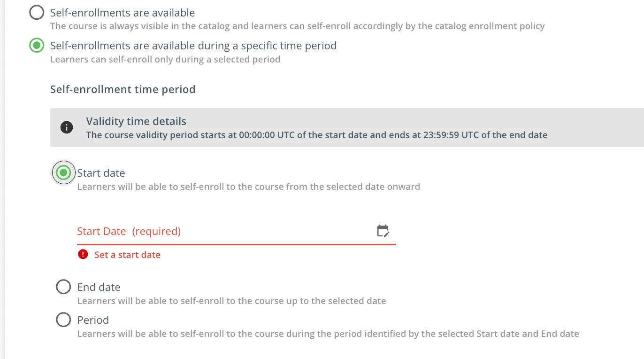Open the calendar date picker icon
644x359 pixels.
click(383, 231)
